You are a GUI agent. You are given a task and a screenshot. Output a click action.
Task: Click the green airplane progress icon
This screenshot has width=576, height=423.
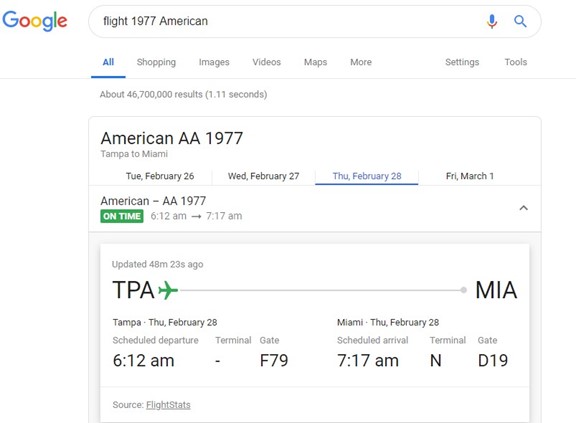click(168, 290)
